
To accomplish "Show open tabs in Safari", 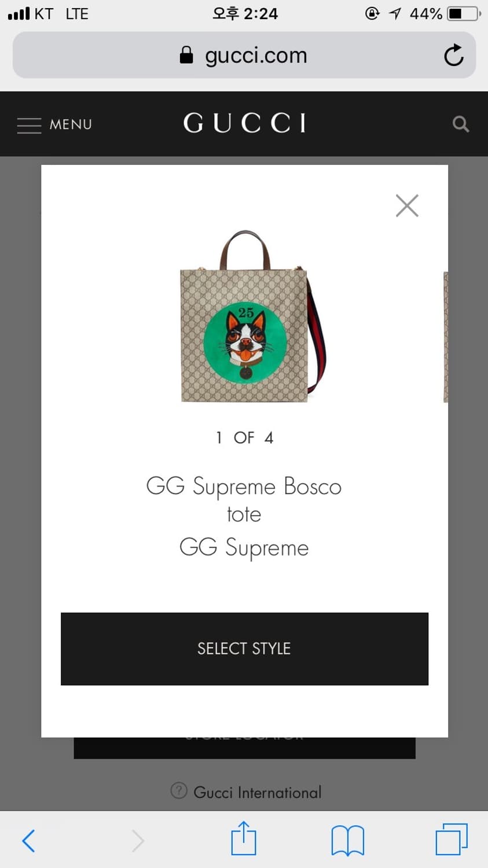I will (x=452, y=839).
